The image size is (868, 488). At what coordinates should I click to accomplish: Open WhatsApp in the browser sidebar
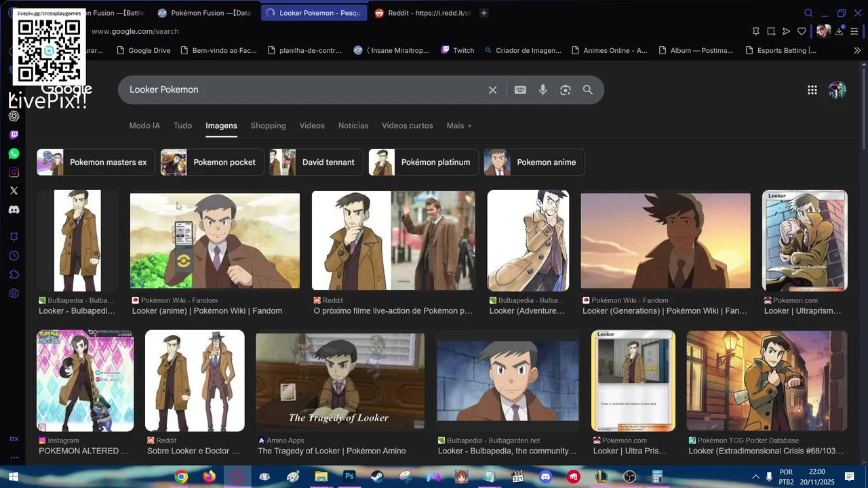pos(14,154)
